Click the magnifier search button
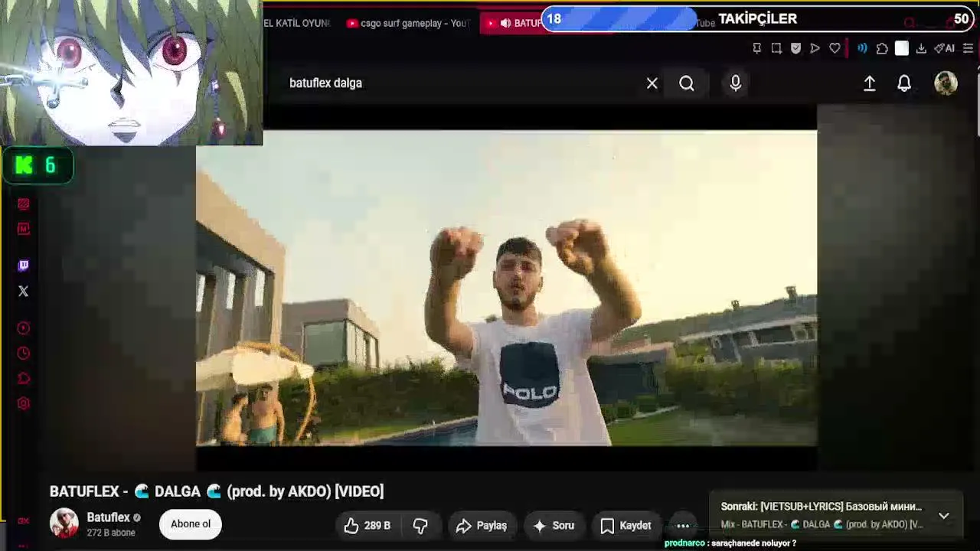Viewport: 980px width, 551px height. coord(687,83)
